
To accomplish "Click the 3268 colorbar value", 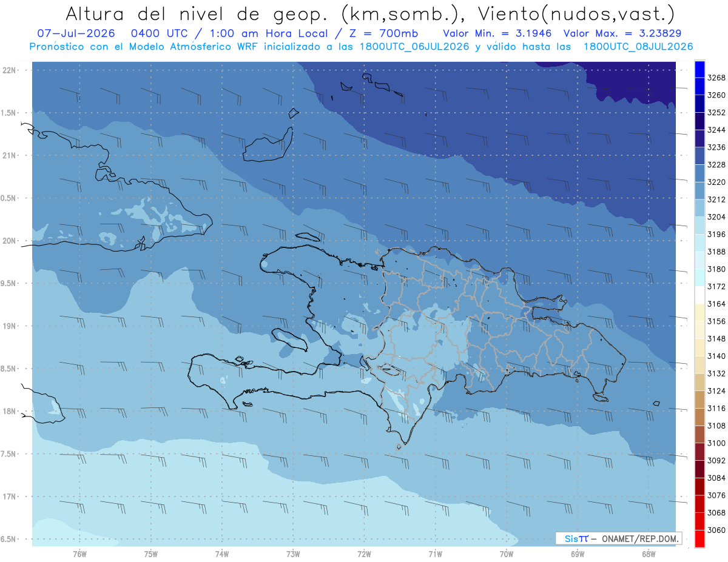I will pyautogui.click(x=716, y=78).
